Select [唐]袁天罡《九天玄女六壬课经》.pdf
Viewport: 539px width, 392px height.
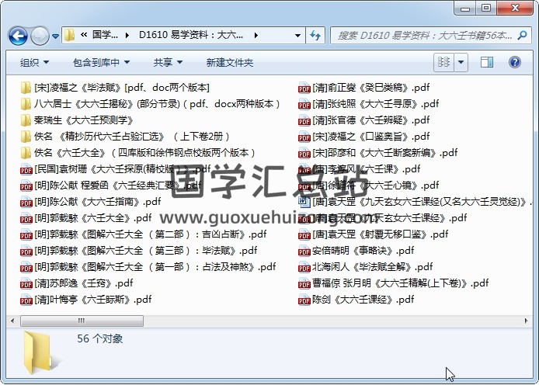[x=383, y=218]
